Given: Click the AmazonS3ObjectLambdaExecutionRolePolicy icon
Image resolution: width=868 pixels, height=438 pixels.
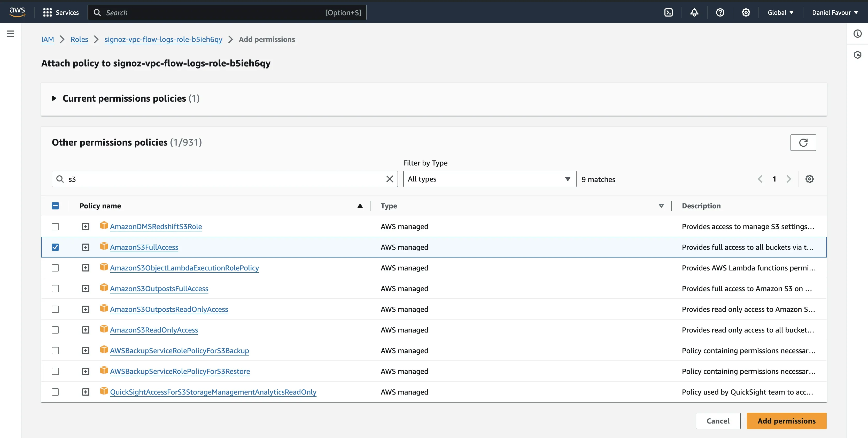Looking at the screenshot, I should (103, 268).
